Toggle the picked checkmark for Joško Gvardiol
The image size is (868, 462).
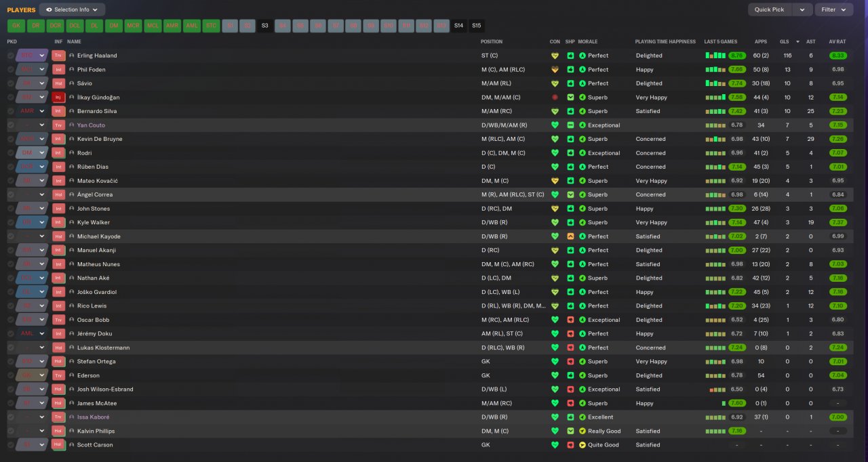point(11,292)
